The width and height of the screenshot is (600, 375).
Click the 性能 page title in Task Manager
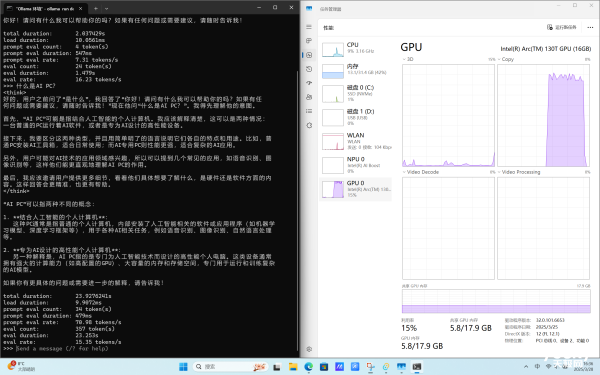(x=328, y=28)
